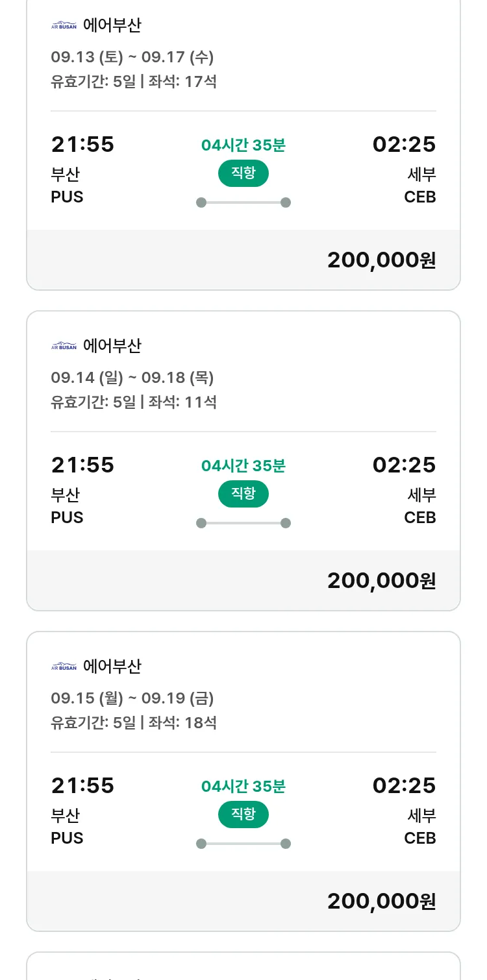Tap the 직항 badge on 09.14 flight
Viewport: 487px width, 980px height.
pyautogui.click(x=243, y=494)
